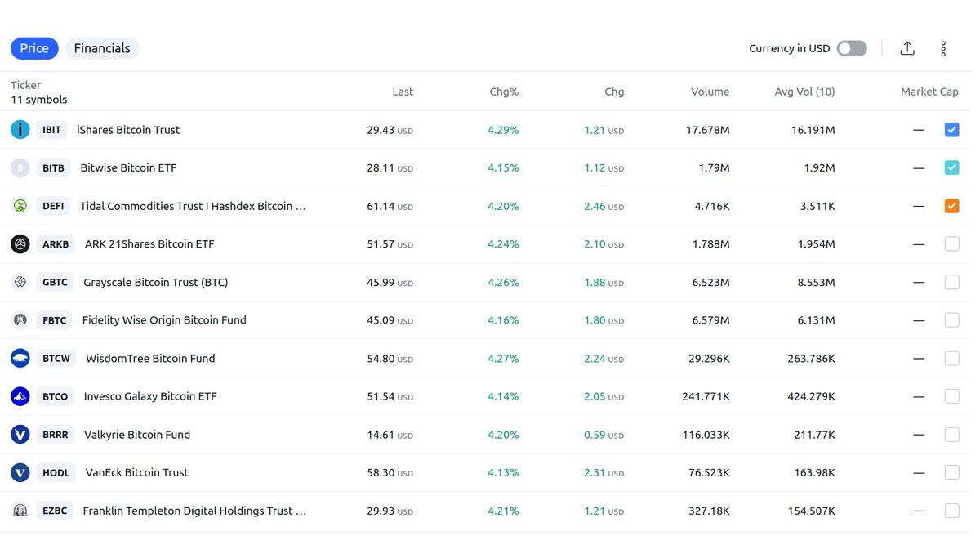Disable the Currency in USD toggle
The width and height of the screenshot is (980, 536).
[851, 48]
